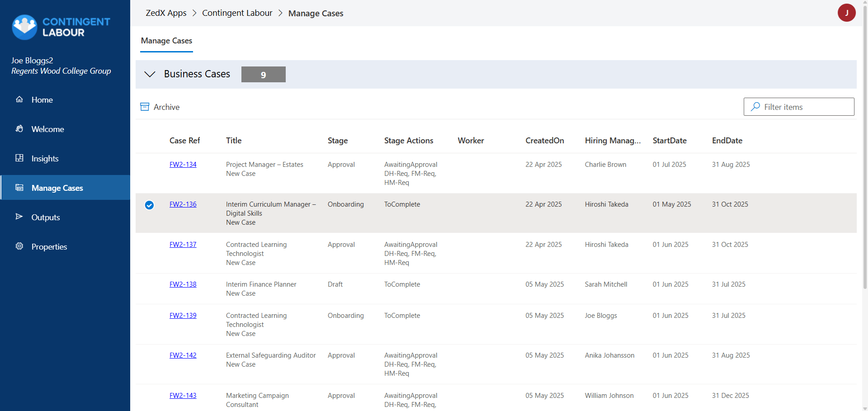Sort by the CreatedOn column header
Viewport: 868px width, 411px height.
(x=545, y=141)
